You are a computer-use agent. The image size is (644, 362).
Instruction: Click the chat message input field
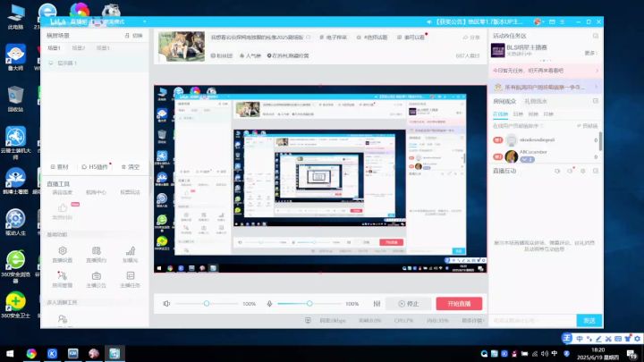coord(533,321)
